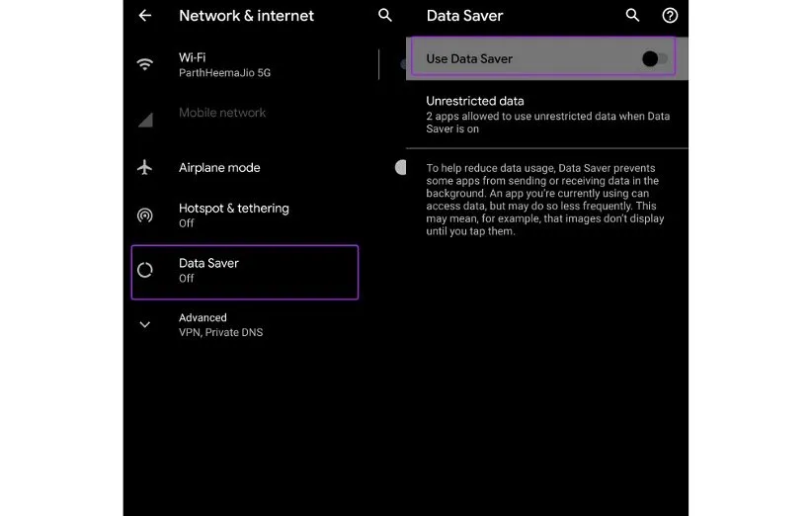Click the Mobile network signal icon
Viewport: 812px width, 516px height.
tap(145, 120)
